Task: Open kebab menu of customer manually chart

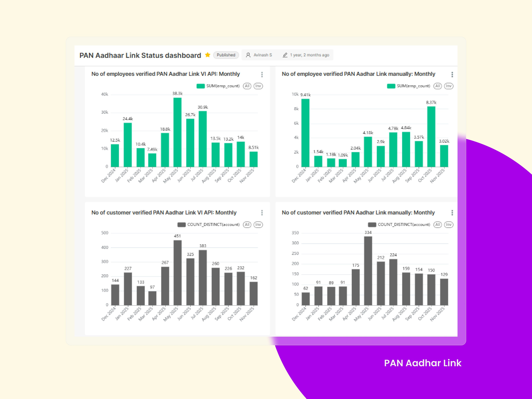Action: click(452, 213)
